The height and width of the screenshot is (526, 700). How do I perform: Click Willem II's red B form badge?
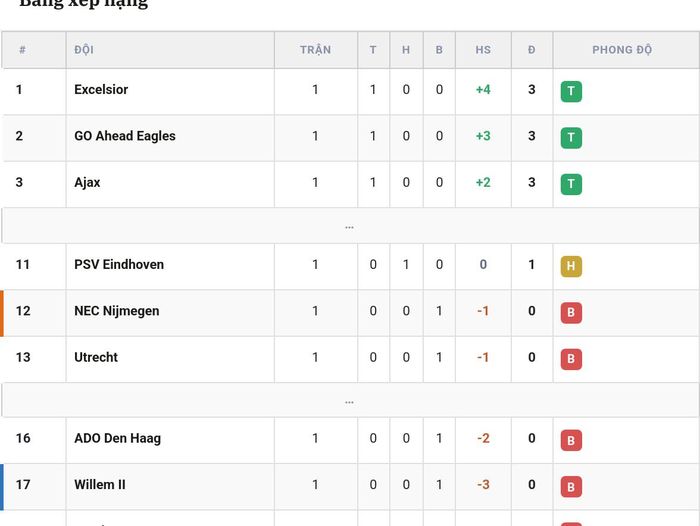[x=571, y=487]
